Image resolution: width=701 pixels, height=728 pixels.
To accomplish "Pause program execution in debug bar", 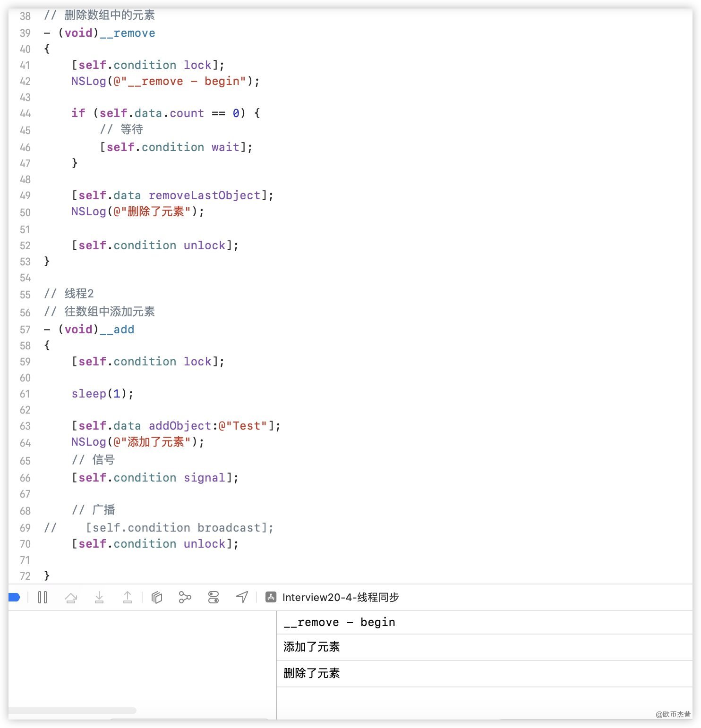I will click(43, 597).
